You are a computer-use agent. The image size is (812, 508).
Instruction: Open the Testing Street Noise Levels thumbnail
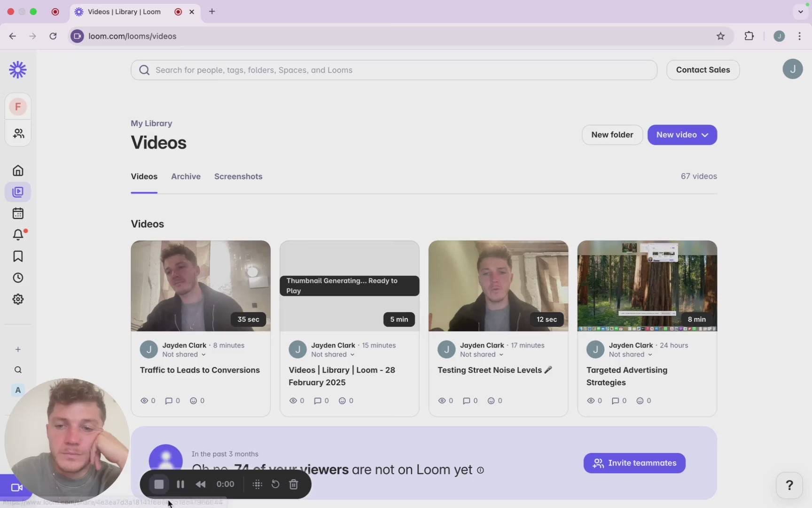point(498,286)
